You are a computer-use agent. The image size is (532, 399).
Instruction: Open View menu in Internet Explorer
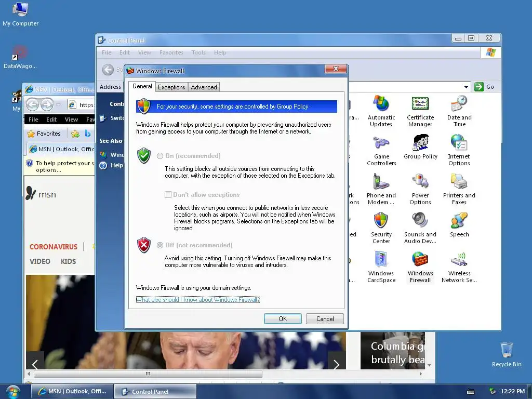point(71,119)
